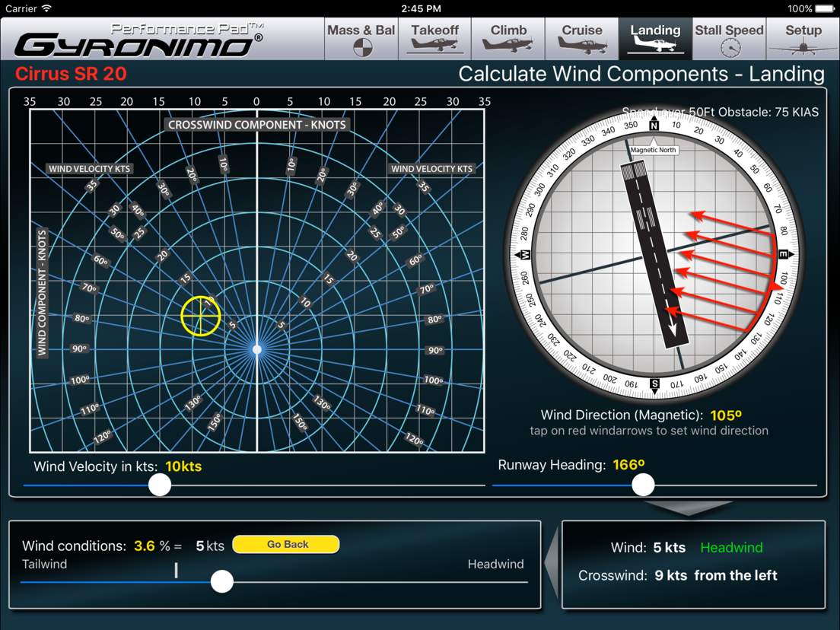Screen dimensions: 840x630
Task: Tap the 2:45 PM clock
Action: tap(421, 8)
